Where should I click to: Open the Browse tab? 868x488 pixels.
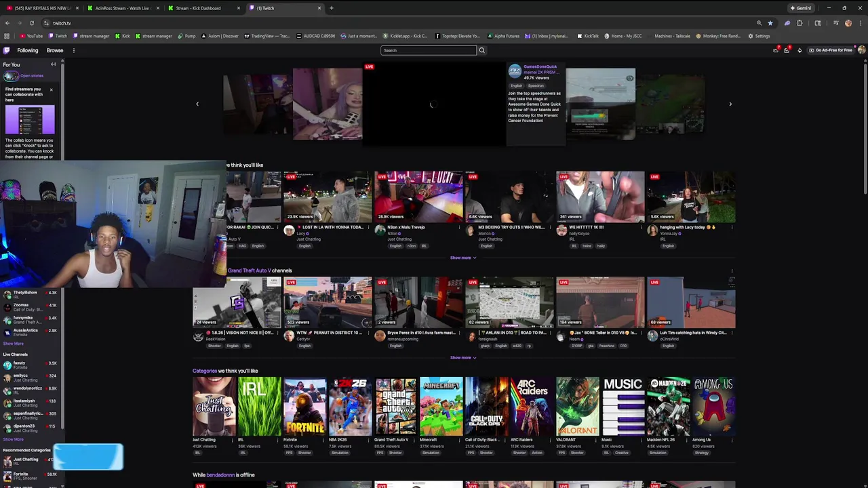point(55,50)
